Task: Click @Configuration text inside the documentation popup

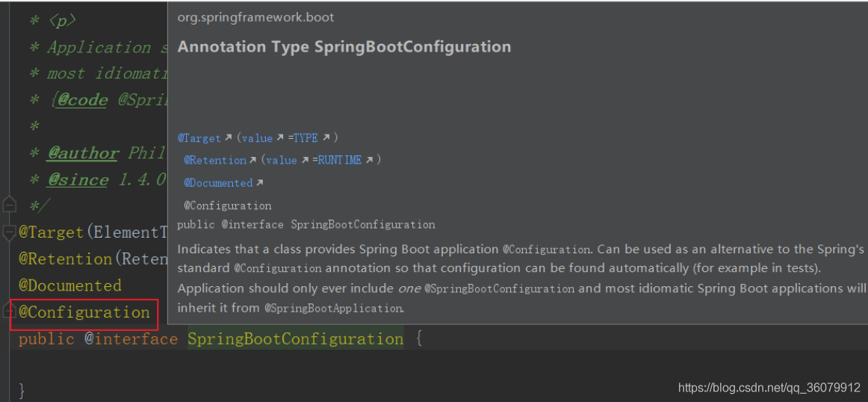Action: point(228,206)
